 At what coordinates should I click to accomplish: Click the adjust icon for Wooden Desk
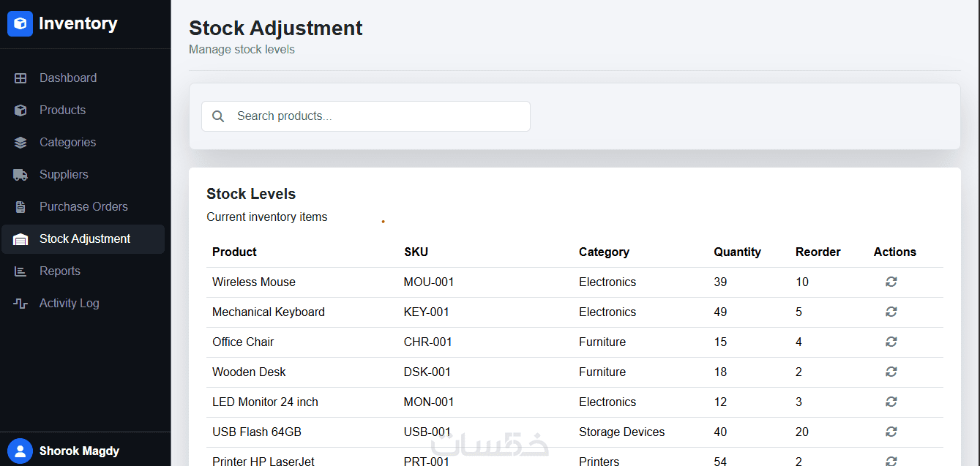(x=891, y=372)
